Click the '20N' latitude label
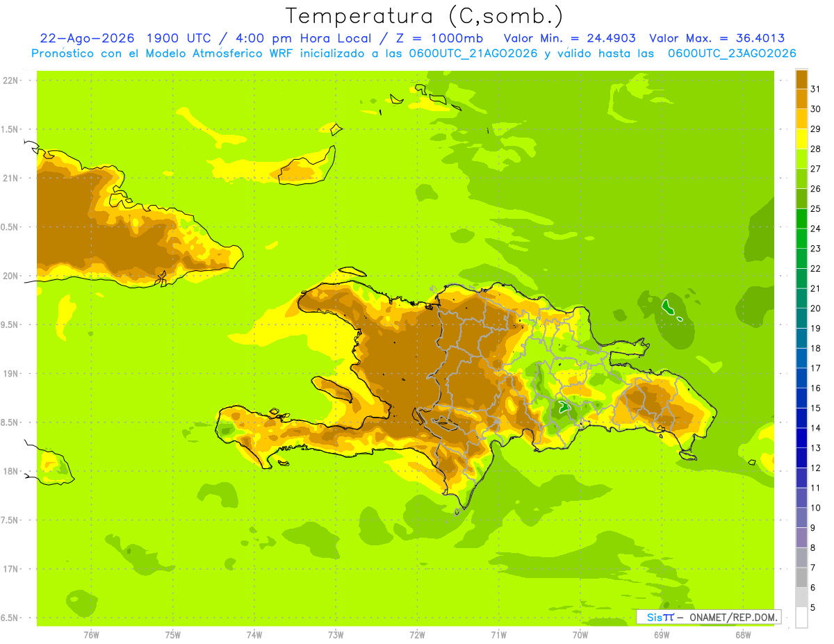Image resolution: width=834 pixels, height=644 pixels. [10, 276]
